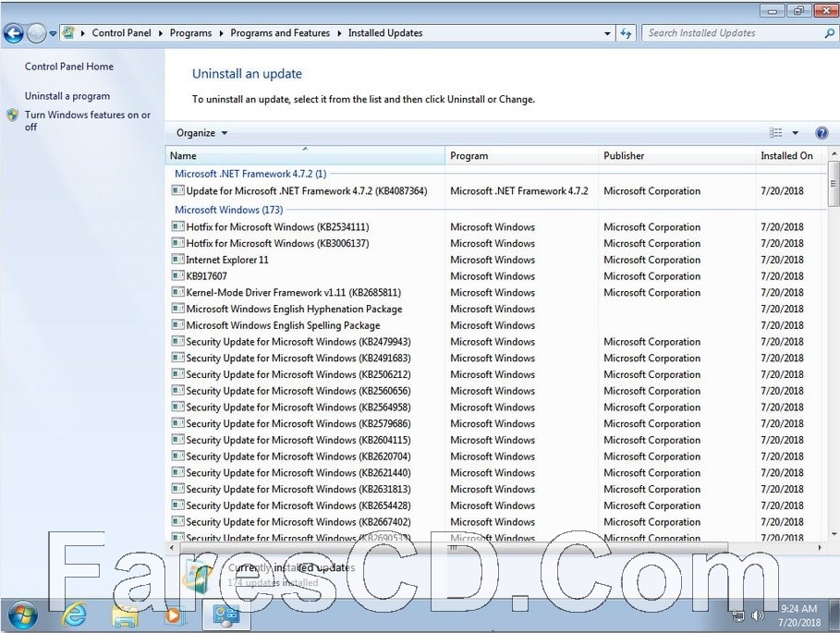Launch Internet Explorer from the taskbar
840x633 pixels.
(x=74, y=615)
